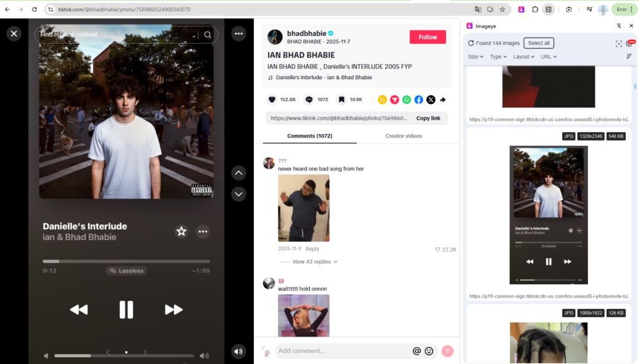Switch to the Creator videos tab
639x364 pixels.
403,135
